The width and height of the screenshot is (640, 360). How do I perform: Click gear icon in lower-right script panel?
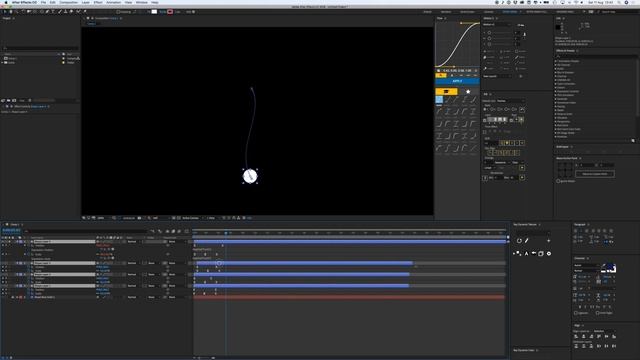pos(549,253)
